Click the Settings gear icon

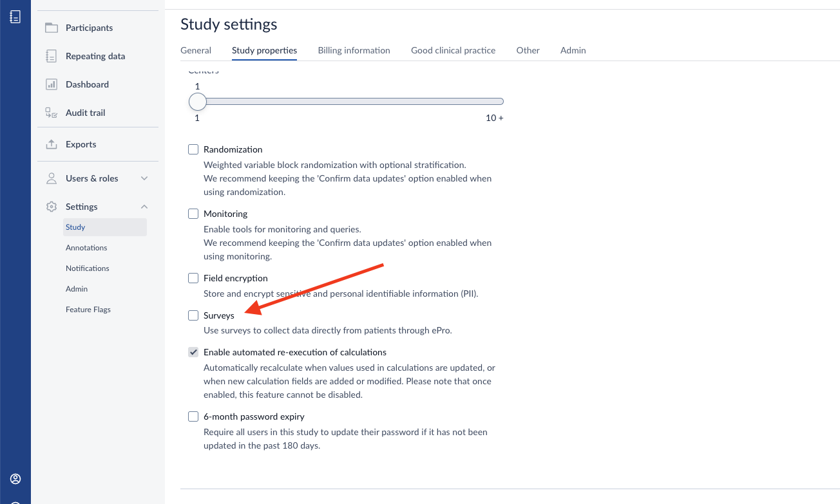pyautogui.click(x=51, y=207)
